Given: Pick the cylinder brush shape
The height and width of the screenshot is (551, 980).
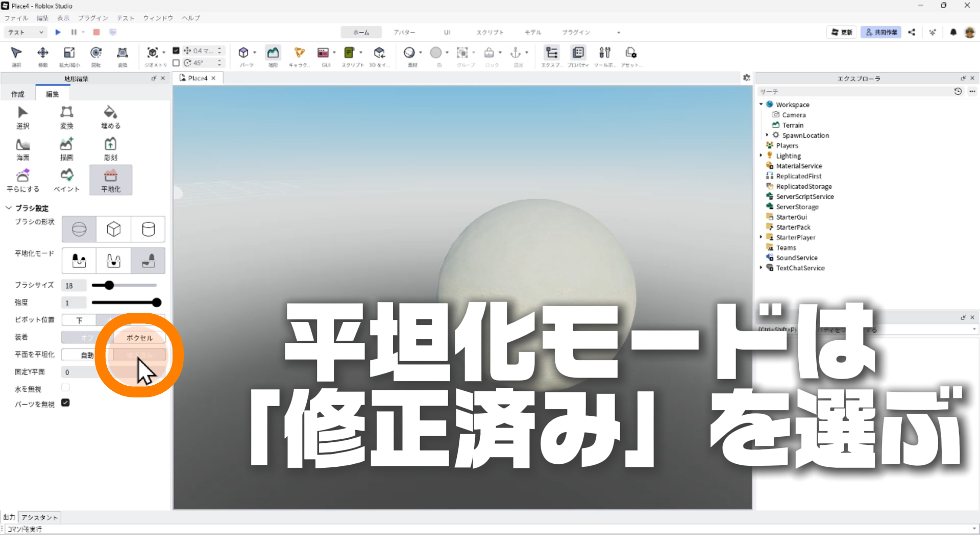Looking at the screenshot, I should (x=148, y=229).
